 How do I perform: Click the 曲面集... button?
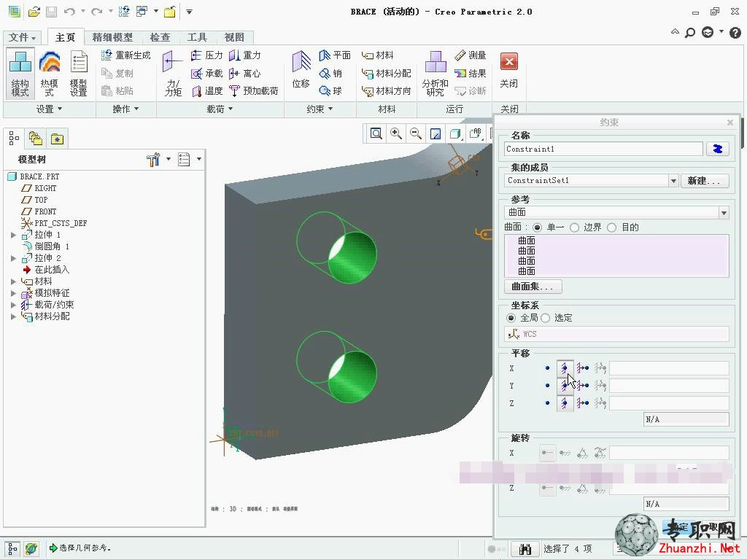(x=533, y=287)
